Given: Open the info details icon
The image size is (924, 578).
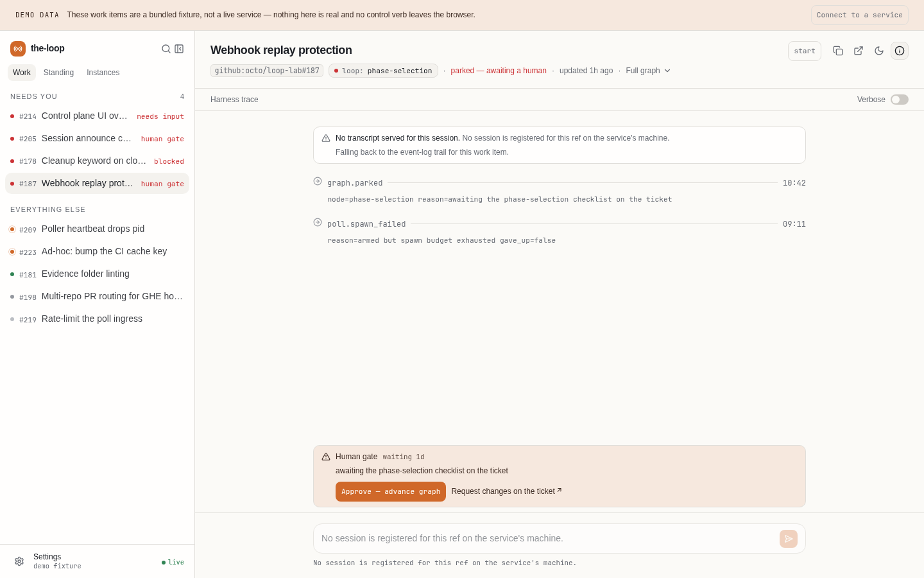Looking at the screenshot, I should click(x=900, y=51).
